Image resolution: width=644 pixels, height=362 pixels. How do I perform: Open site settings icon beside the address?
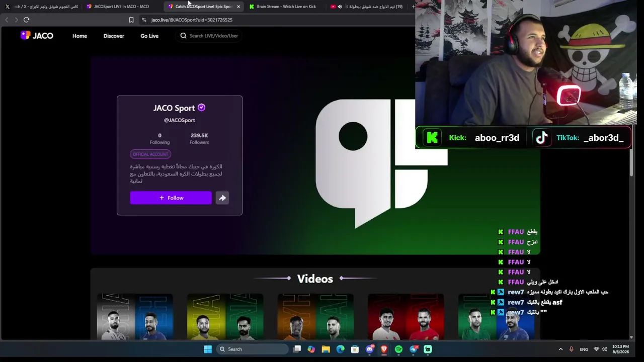pos(144,20)
